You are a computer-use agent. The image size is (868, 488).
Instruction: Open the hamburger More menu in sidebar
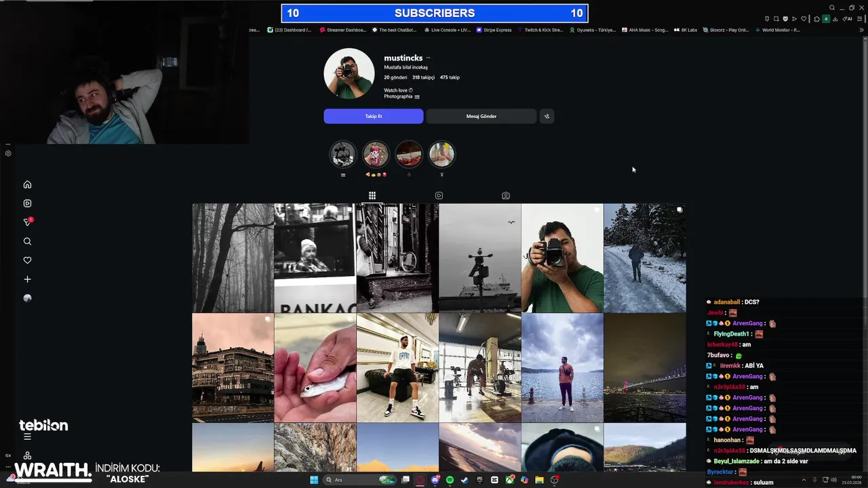27,436
